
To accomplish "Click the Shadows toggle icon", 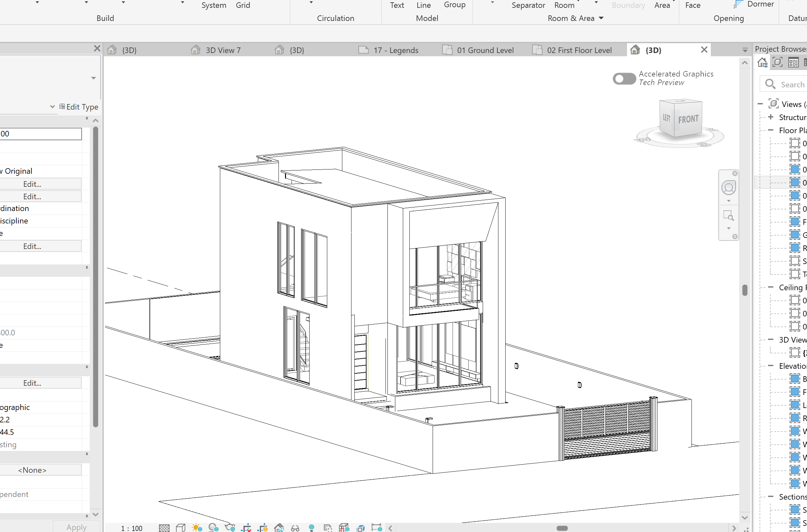I will (213, 528).
